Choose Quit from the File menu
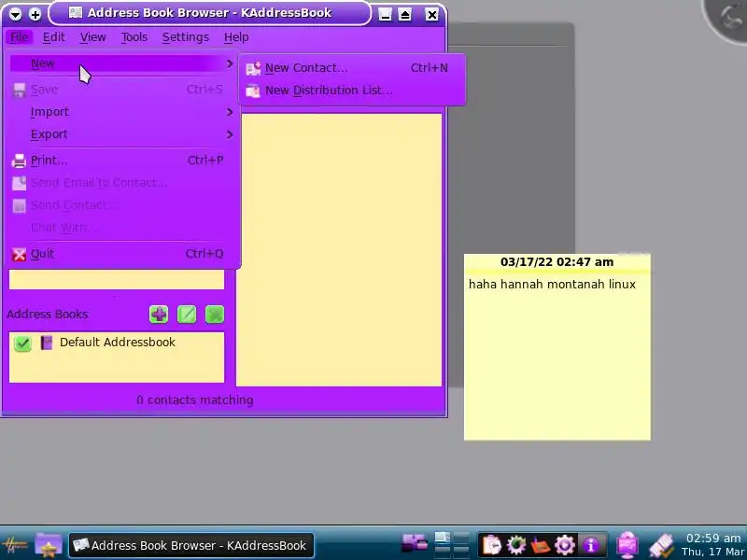The width and height of the screenshot is (747, 560). coord(123,254)
